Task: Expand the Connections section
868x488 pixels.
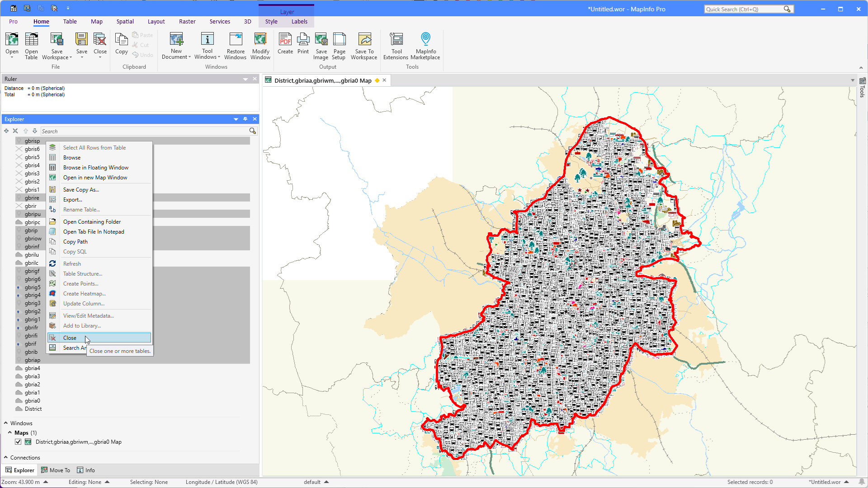Action: 6,458
